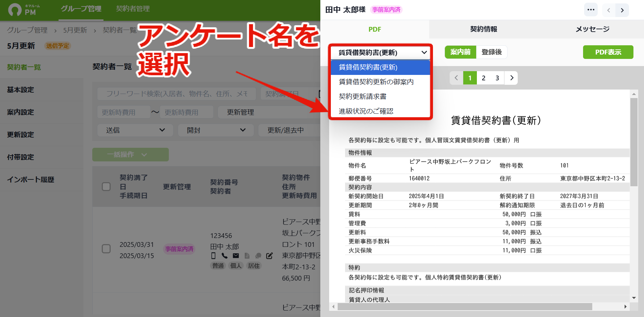This screenshot has height=317, width=644.
Task: Open the 契約者管理 top navigation tab
Action: pos(133,9)
